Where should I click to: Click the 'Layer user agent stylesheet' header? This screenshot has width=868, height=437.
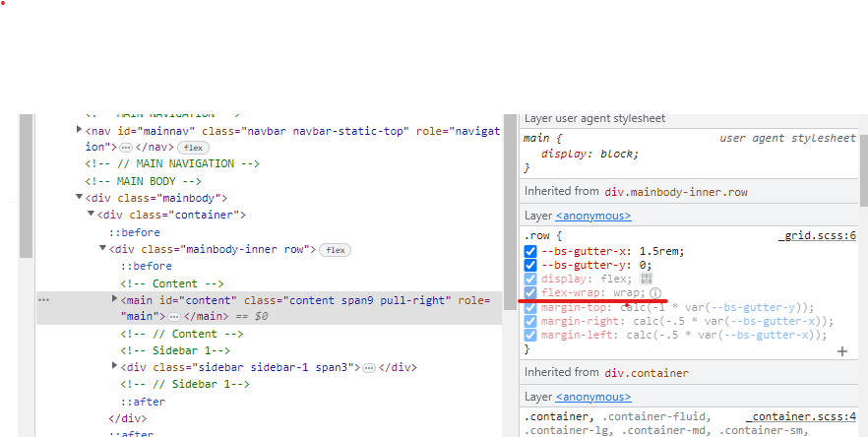pyautogui.click(x=594, y=118)
